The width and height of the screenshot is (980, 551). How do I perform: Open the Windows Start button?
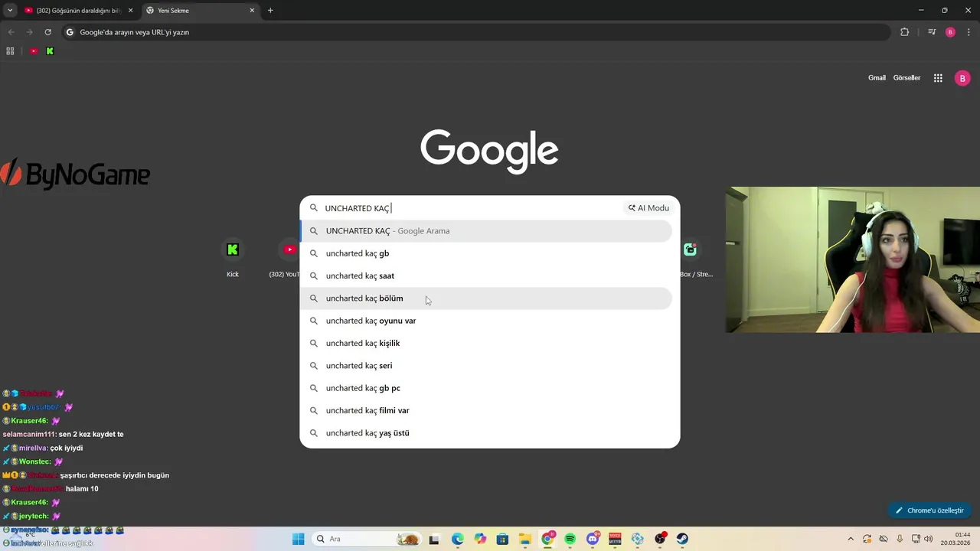point(298,539)
